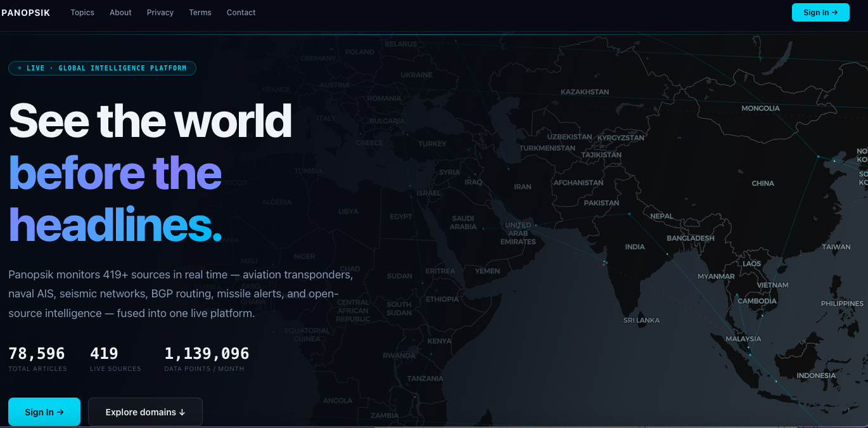Open the Topics nav link

[82, 13]
